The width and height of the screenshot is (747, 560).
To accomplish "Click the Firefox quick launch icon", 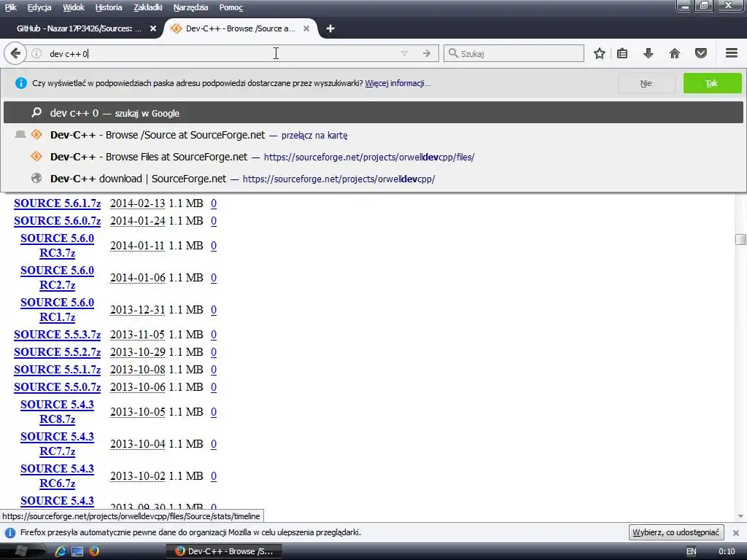I will pos(94,551).
